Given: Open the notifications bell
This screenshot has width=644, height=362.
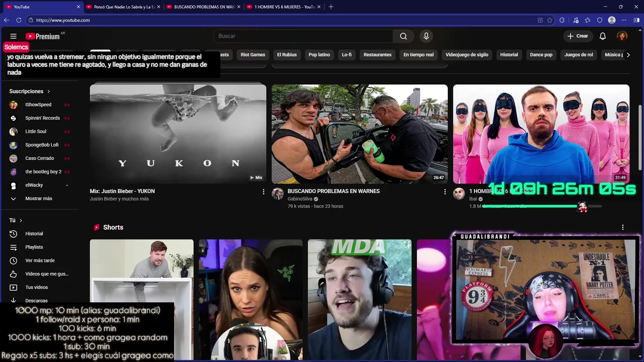Looking at the screenshot, I should 603,36.
